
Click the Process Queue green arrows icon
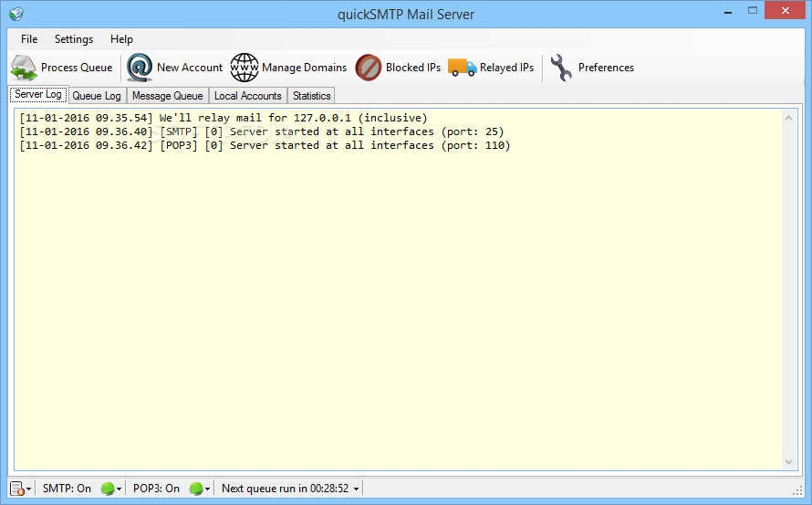click(x=24, y=68)
